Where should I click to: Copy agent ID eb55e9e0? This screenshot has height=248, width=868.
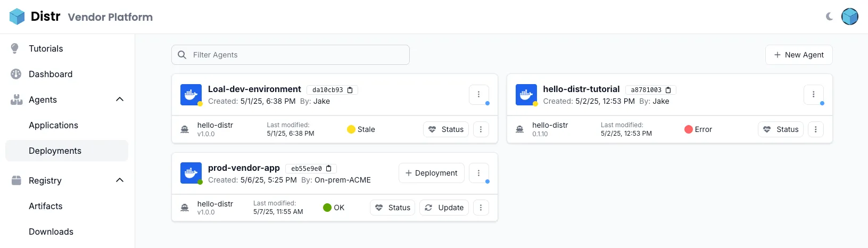pyautogui.click(x=329, y=169)
